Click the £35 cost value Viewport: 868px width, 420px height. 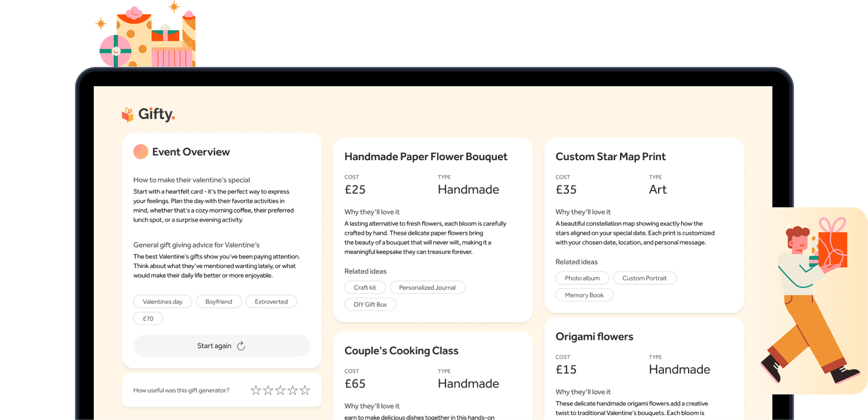(566, 190)
